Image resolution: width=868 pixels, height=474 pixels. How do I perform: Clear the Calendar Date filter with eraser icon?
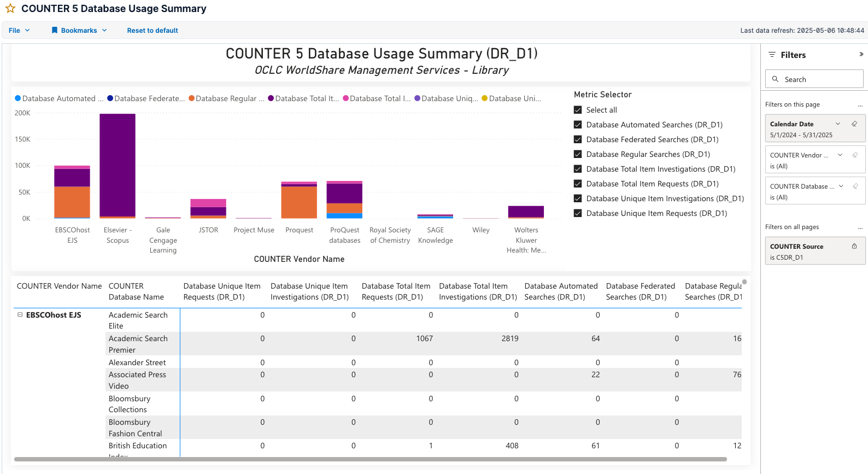(x=854, y=124)
